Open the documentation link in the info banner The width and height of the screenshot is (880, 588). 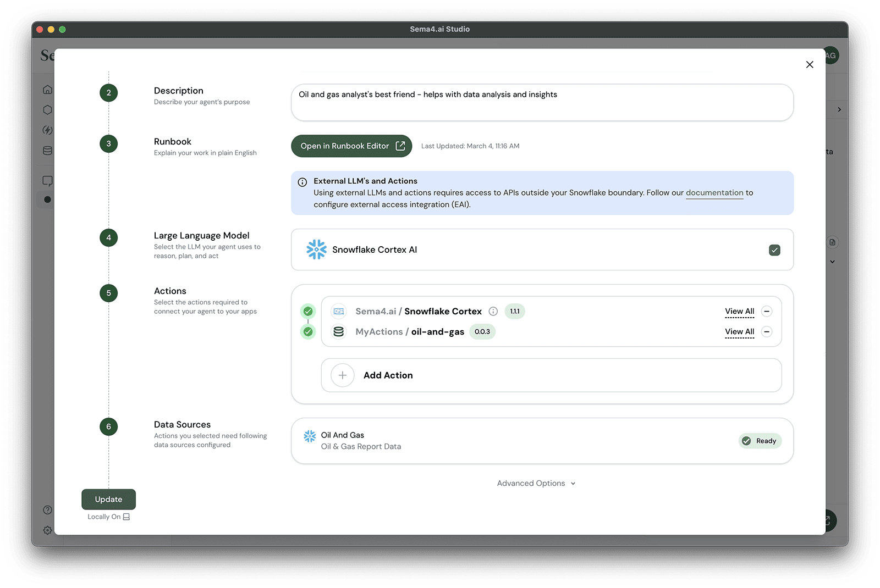(714, 193)
